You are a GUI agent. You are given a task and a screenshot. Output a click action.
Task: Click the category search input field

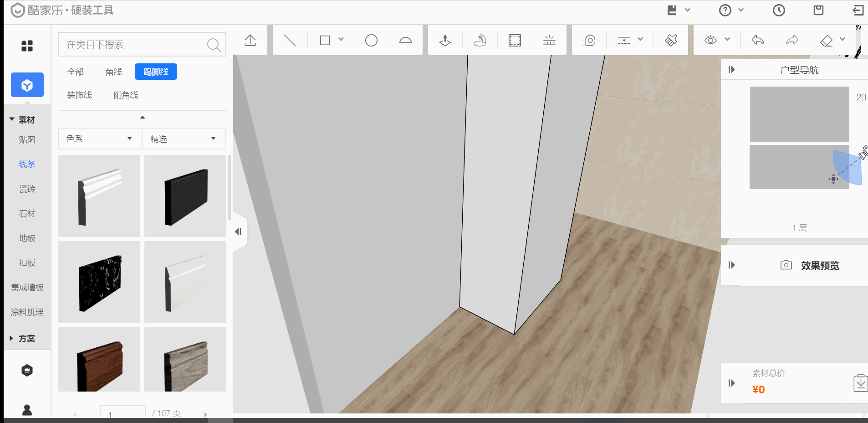click(135, 45)
